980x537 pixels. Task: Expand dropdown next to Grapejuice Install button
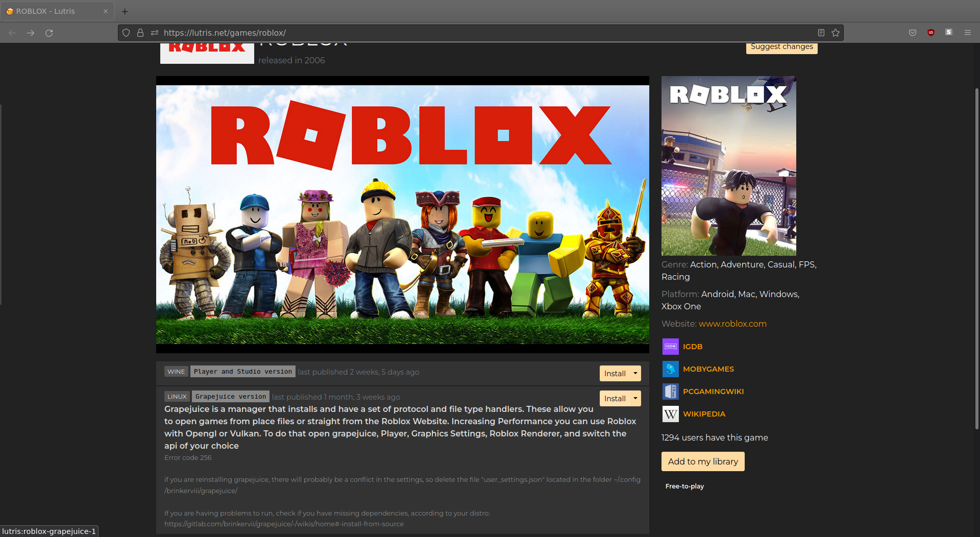point(635,399)
